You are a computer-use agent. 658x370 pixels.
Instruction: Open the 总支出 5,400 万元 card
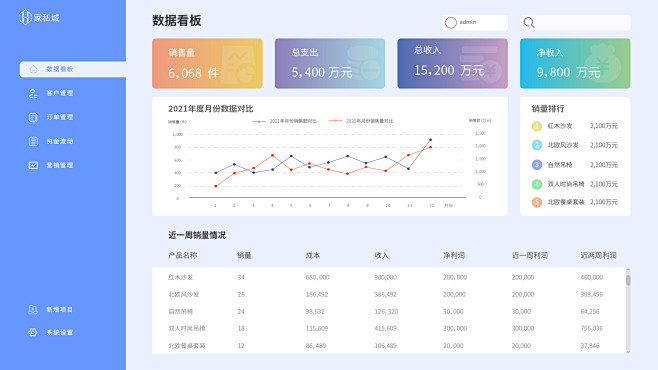click(330, 63)
